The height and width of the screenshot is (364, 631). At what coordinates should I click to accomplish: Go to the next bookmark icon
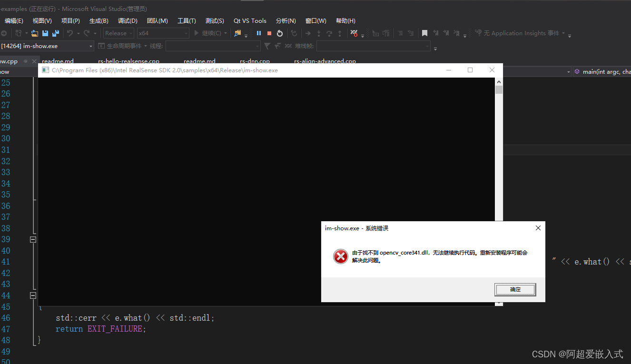pyautogui.click(x=446, y=33)
